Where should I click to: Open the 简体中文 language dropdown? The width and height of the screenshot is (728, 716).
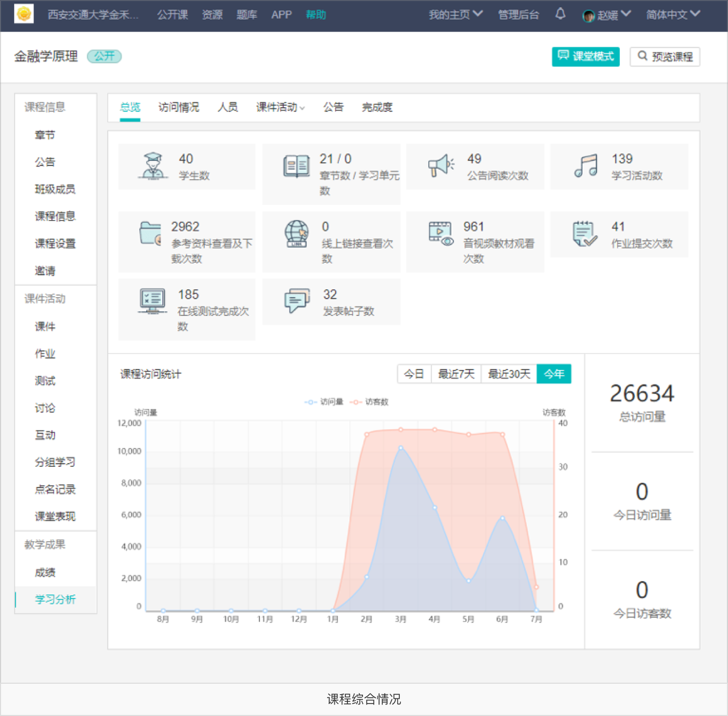(672, 15)
